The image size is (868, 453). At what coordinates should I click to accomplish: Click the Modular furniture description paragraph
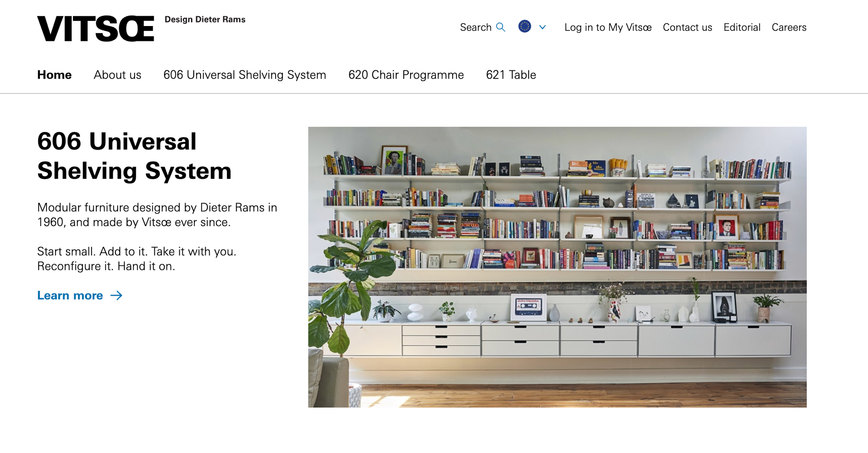click(x=157, y=215)
